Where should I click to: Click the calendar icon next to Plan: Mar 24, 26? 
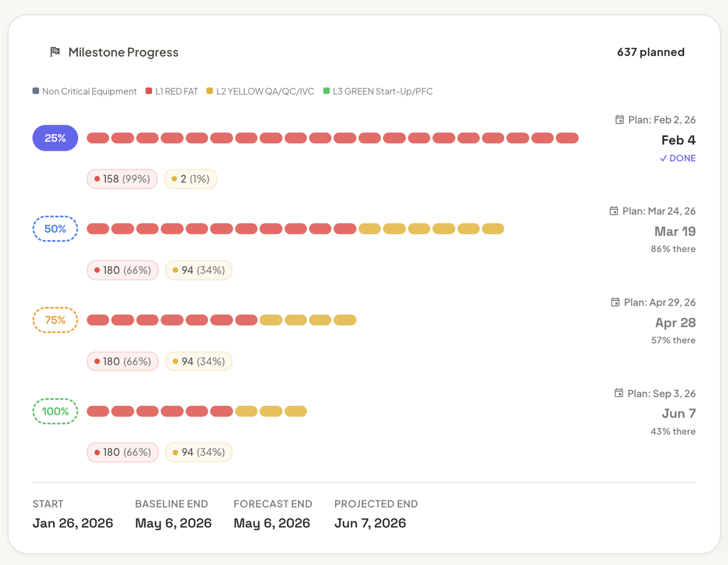point(614,211)
